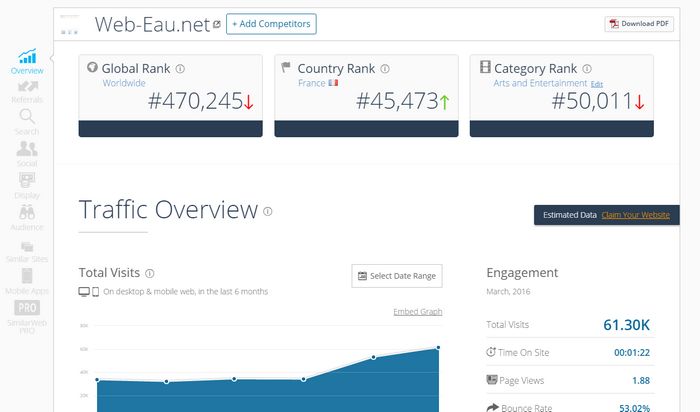Click the Embed Graph link
The height and width of the screenshot is (412, 700).
(x=418, y=312)
